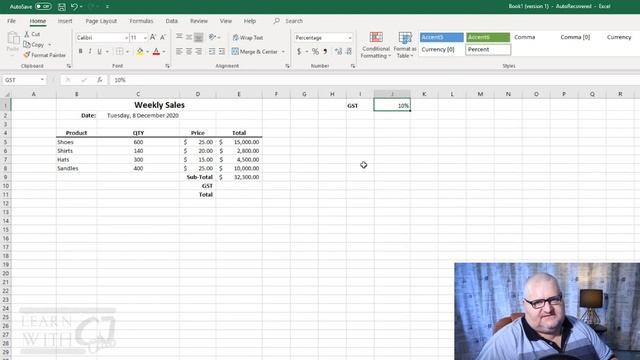Click the Middle Align icon

coord(189,37)
